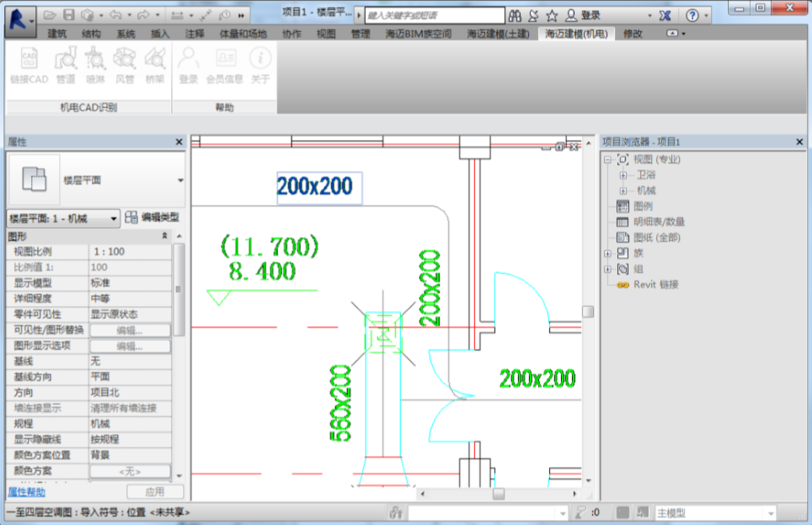The height and width of the screenshot is (525, 812).
Task: Switch to the 系统 ribbon tab
Action: pyautogui.click(x=126, y=34)
